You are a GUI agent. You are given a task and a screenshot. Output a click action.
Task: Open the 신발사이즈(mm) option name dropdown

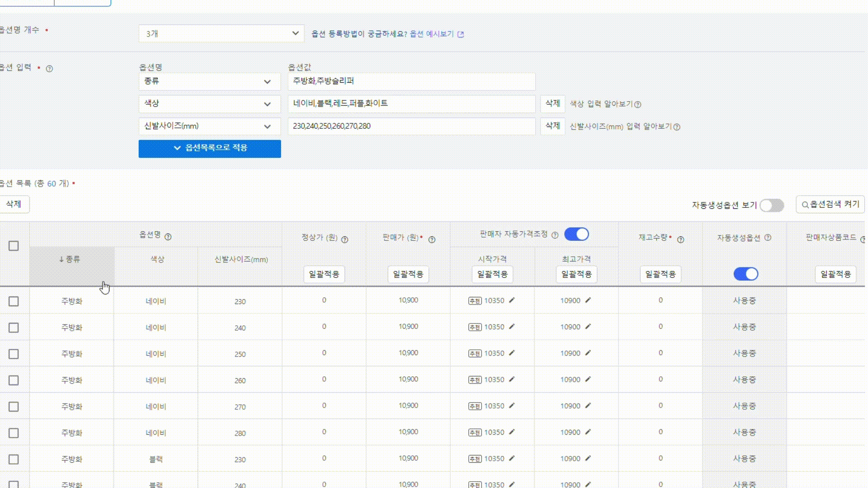tap(209, 127)
